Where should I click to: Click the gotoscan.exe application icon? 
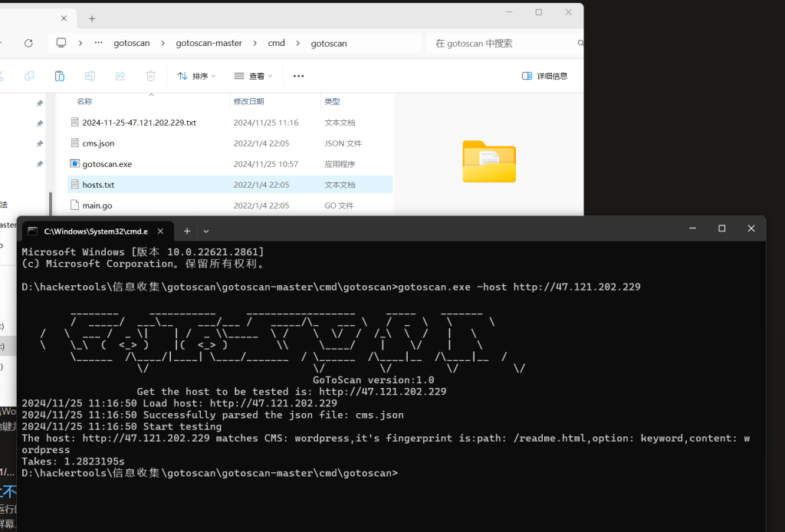coord(74,163)
